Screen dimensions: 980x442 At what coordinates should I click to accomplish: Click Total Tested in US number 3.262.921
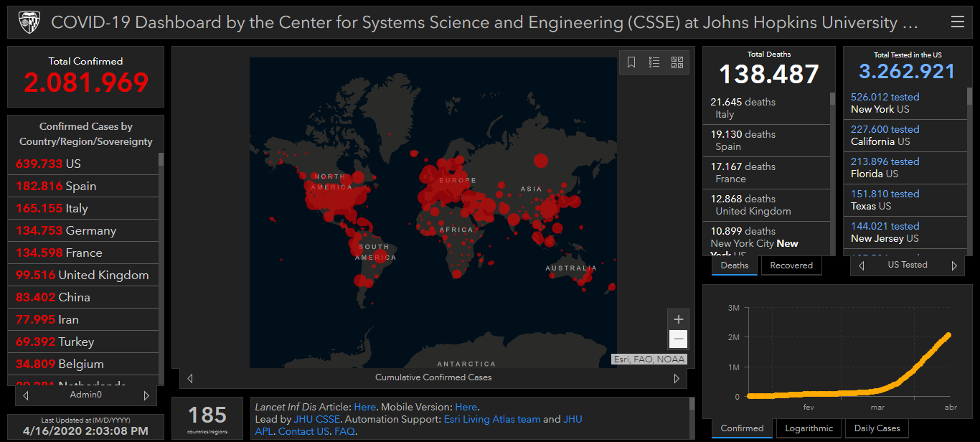click(907, 72)
